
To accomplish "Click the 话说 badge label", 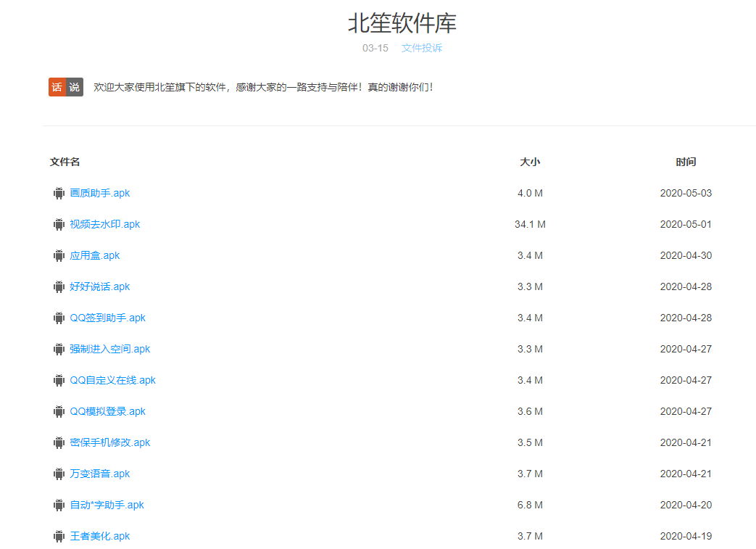I will pos(66,87).
